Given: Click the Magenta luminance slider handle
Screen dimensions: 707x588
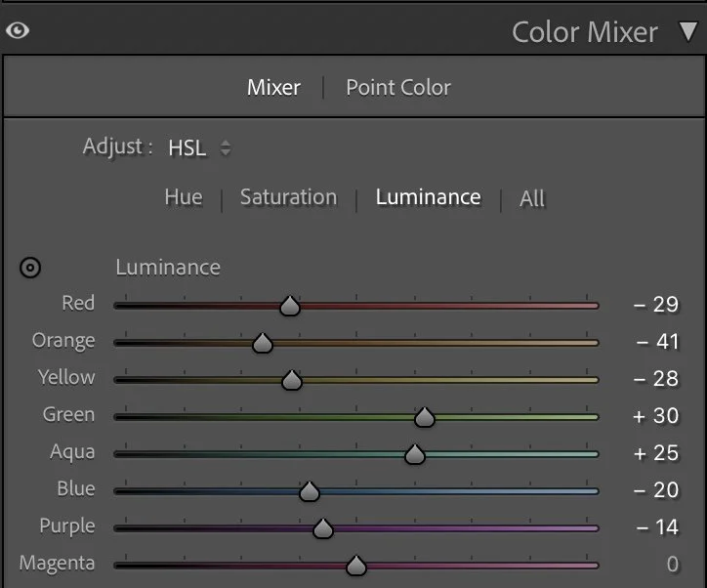Looking at the screenshot, I should pyautogui.click(x=356, y=566).
